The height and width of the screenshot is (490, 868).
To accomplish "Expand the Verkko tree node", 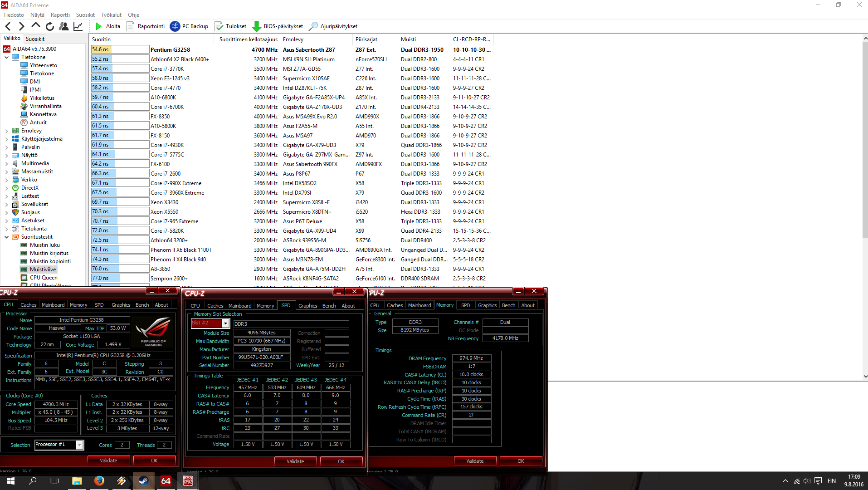I will point(6,180).
